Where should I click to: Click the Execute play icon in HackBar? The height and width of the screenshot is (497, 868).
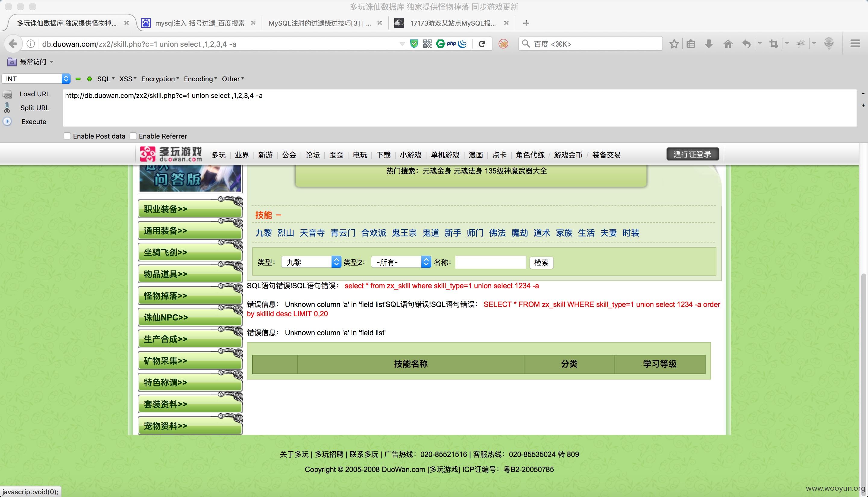[x=7, y=121]
